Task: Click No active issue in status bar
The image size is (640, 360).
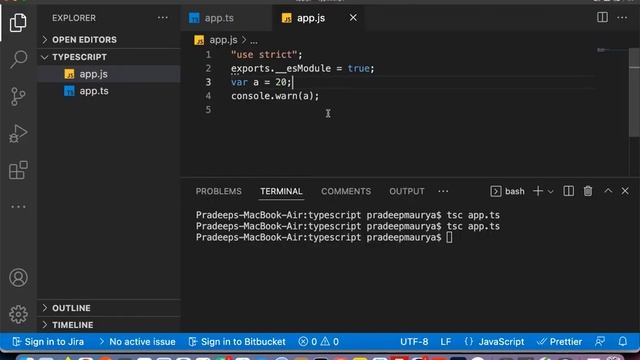Action: [x=137, y=342]
